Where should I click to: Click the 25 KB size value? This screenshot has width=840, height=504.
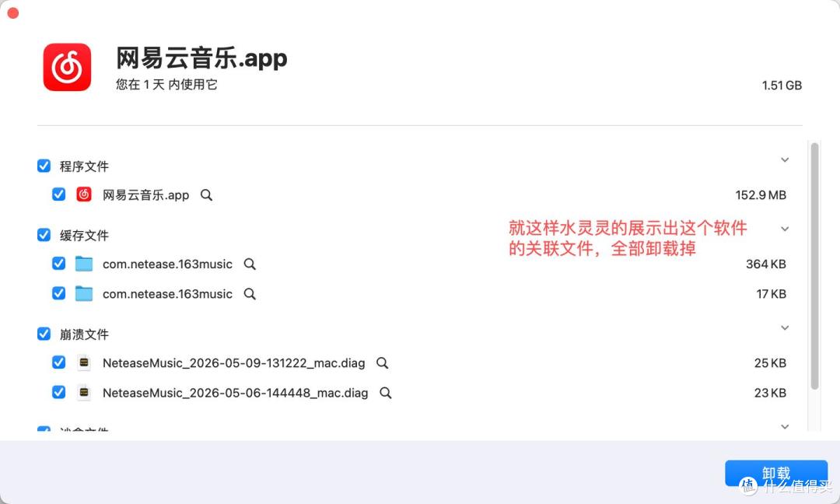770,363
